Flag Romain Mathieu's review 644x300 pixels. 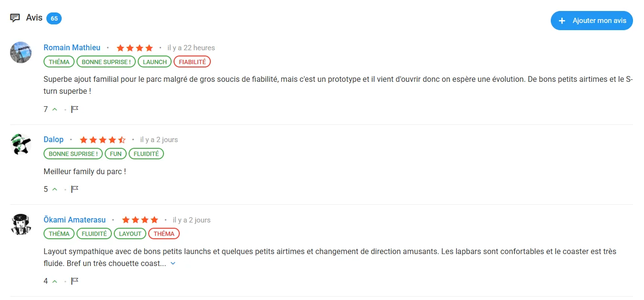pos(75,109)
